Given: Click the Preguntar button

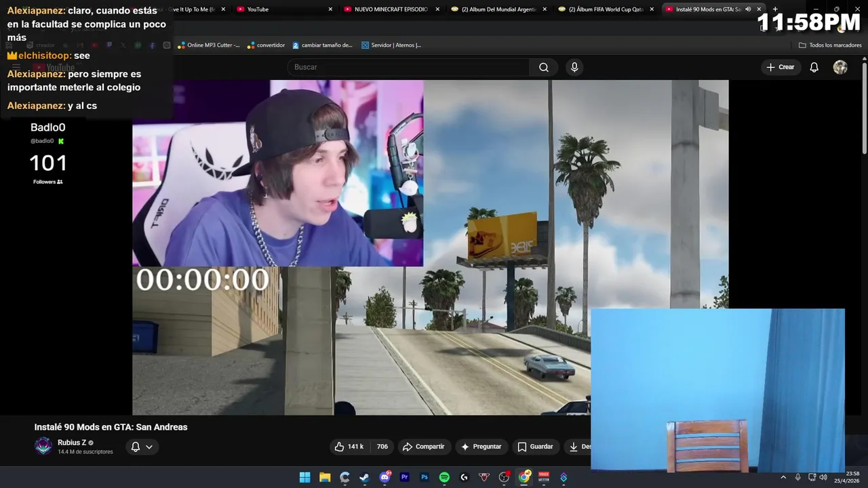Looking at the screenshot, I should coord(481,447).
